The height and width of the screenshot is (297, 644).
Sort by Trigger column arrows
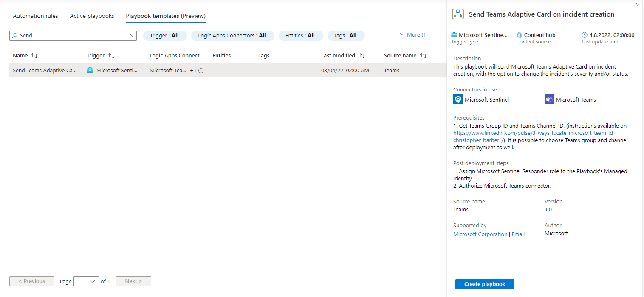click(111, 56)
